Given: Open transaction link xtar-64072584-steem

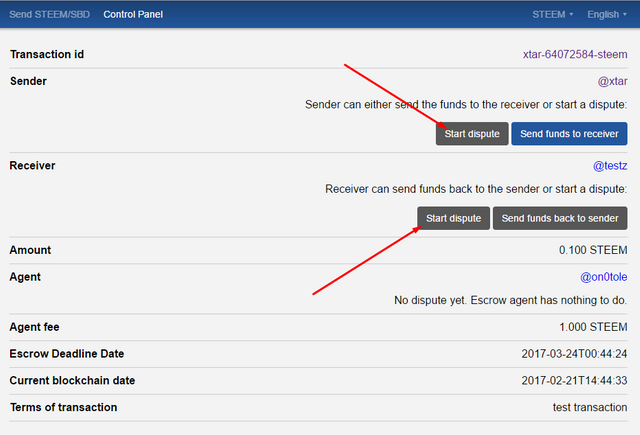Looking at the screenshot, I should [x=575, y=54].
